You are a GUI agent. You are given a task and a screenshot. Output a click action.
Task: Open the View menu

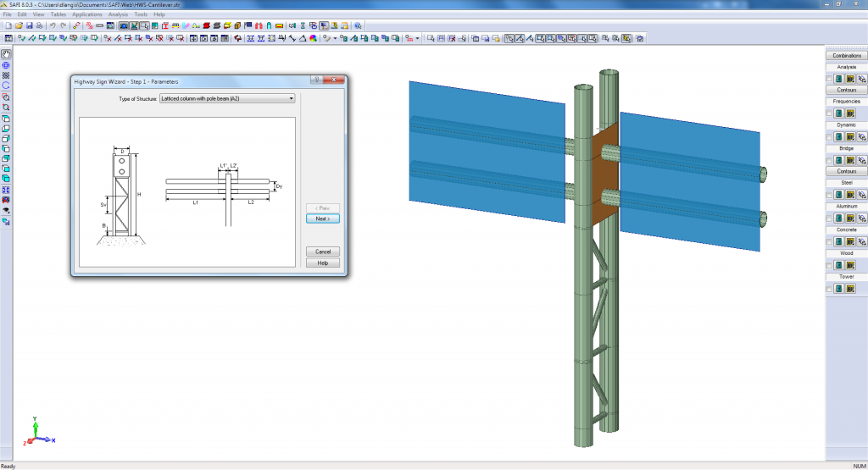[x=38, y=14]
